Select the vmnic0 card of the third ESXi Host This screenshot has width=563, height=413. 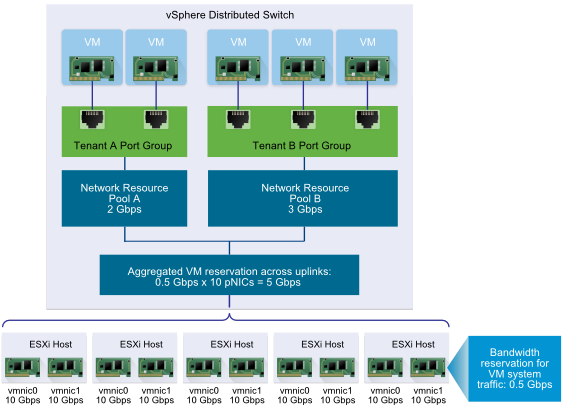(204, 367)
